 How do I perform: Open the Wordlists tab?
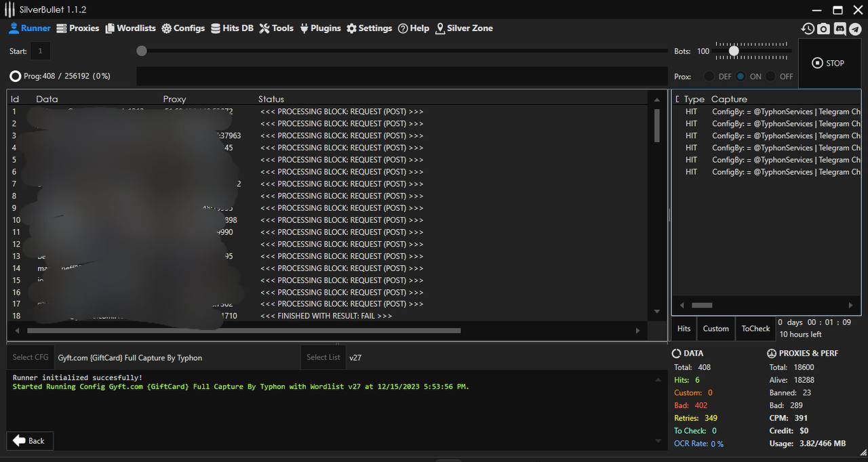131,28
